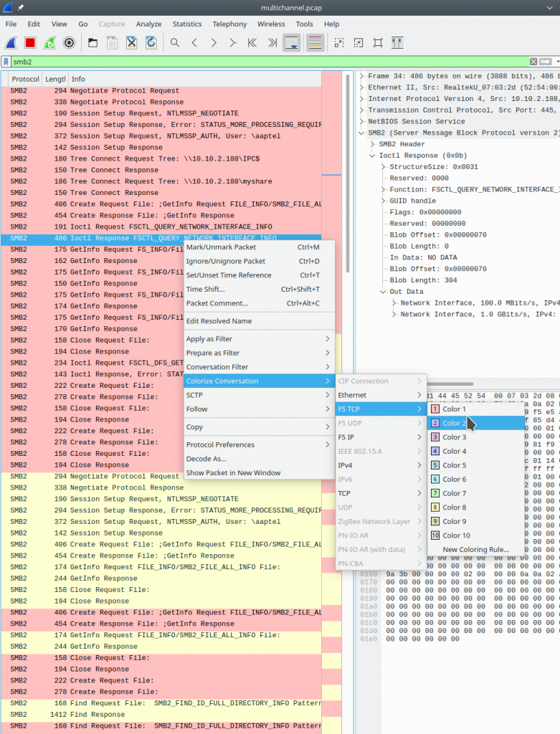Toggle packet list colorization

click(315, 43)
